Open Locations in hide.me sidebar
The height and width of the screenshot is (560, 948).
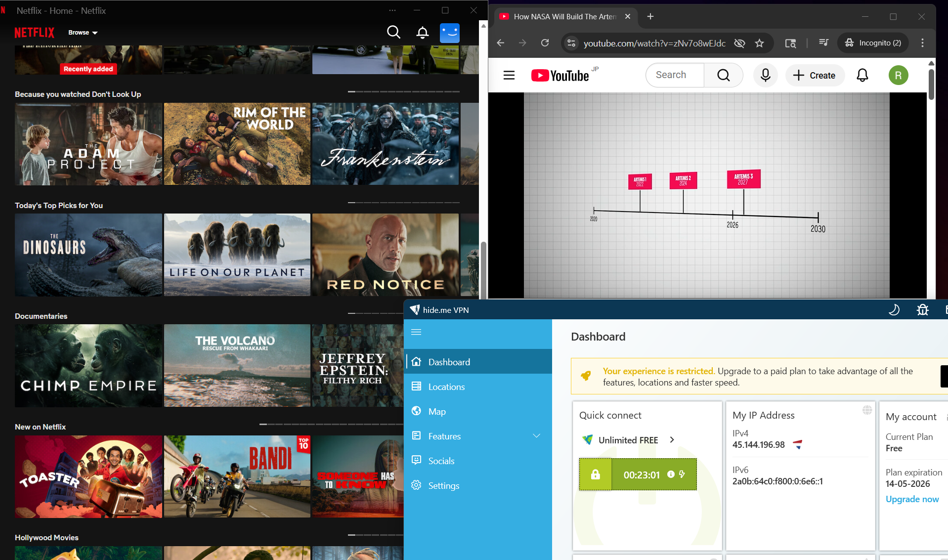click(478, 387)
